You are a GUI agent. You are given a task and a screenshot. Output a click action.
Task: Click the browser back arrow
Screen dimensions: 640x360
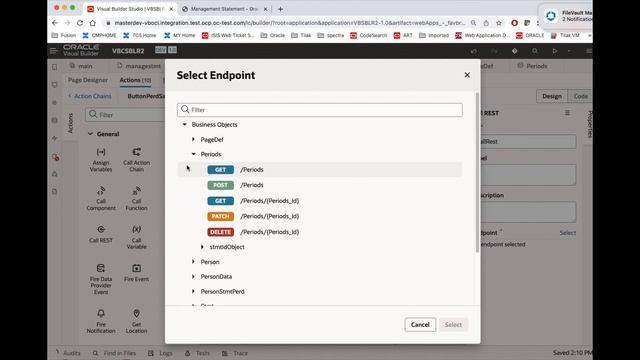(55, 23)
